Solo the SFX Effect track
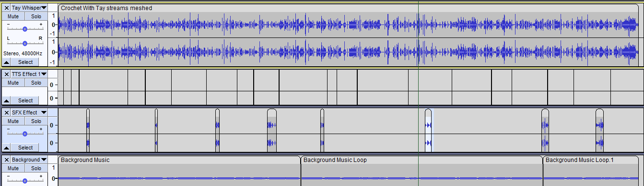Viewport: 644px width, 186px height. pyautogui.click(x=36, y=121)
